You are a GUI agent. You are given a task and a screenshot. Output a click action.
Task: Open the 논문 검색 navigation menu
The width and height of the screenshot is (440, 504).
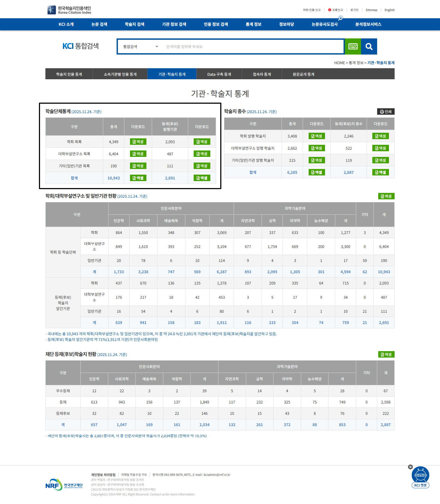99,24
